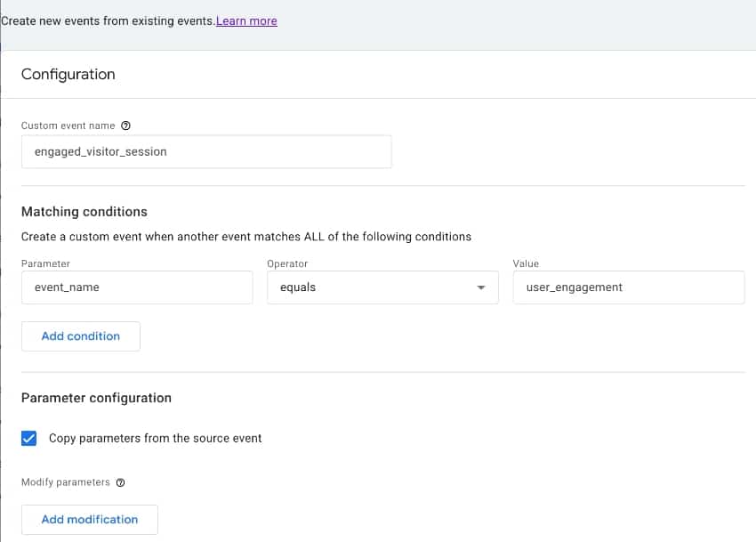This screenshot has height=542, width=756.
Task: Uncheck Copy parameters from source event checkbox
Action: 29,438
